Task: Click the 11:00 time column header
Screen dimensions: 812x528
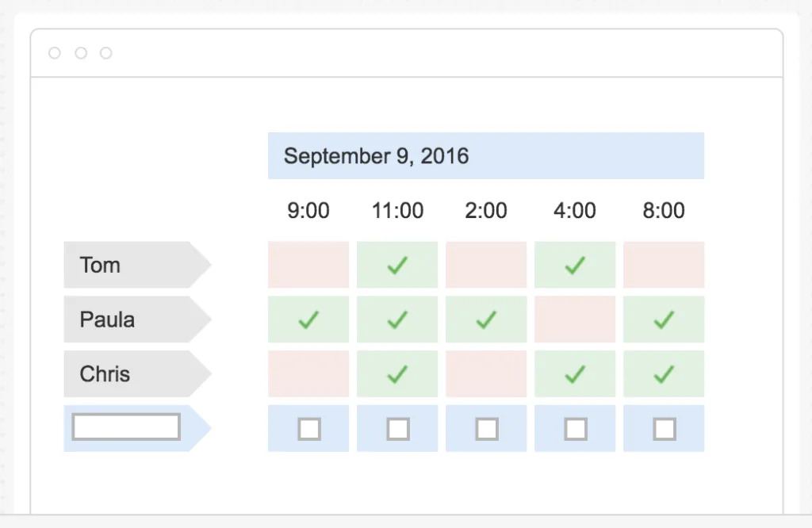Action: tap(398, 211)
